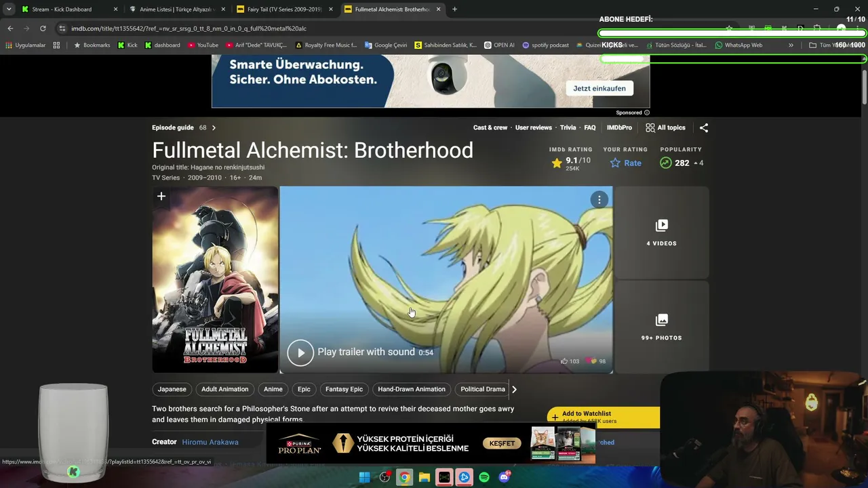
Task: View site information icon in address bar
Action: [x=62, y=28]
